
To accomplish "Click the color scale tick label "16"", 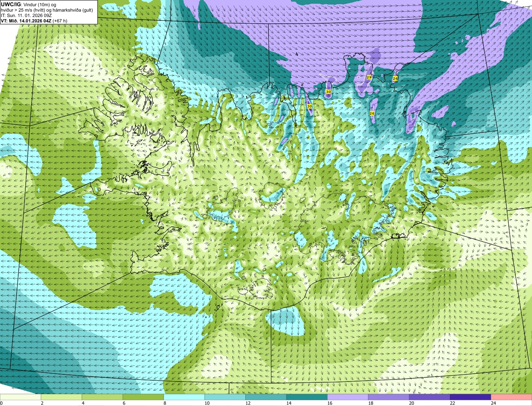I will 330,403.
